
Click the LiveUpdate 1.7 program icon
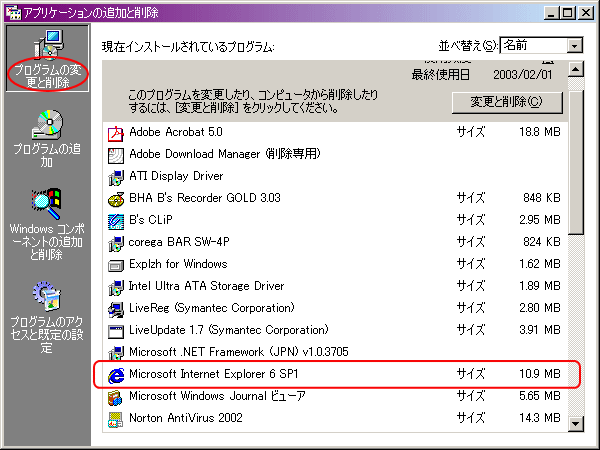[x=115, y=330]
